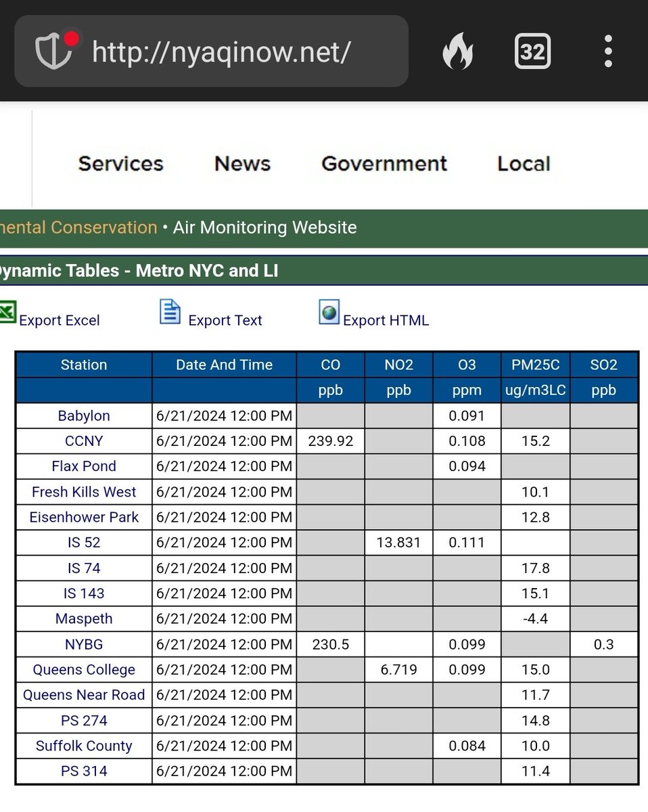Click the Air Monitoring Website banner text
Screen dimensions: 648x812
[x=264, y=227]
